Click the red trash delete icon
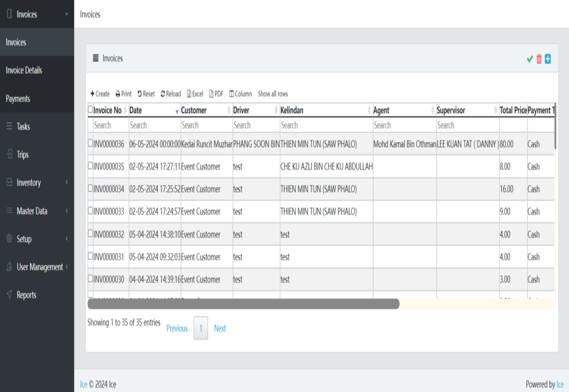Viewport: 569px width, 392px height. click(539, 59)
